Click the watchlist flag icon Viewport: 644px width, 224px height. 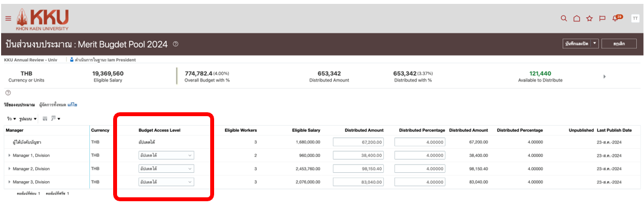[602, 18]
